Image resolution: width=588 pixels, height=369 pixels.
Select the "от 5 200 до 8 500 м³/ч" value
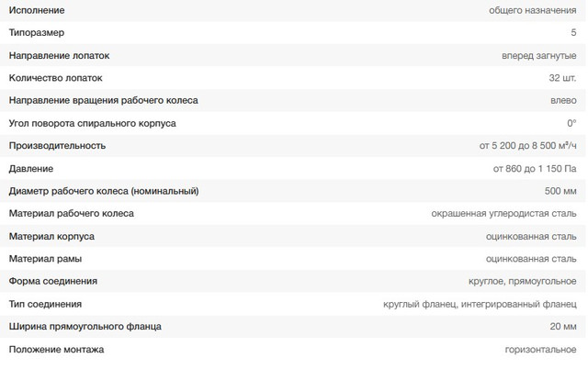tap(528, 146)
